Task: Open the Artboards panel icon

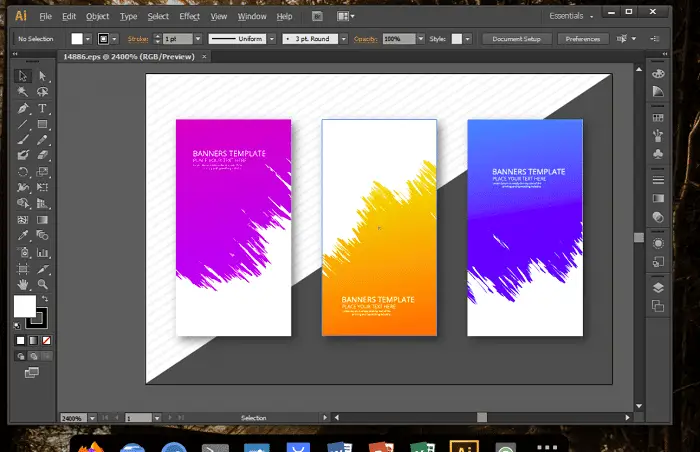Action: point(658,306)
